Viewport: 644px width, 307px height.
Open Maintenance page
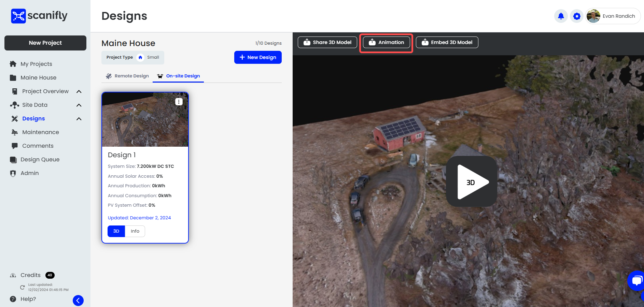coord(41,132)
